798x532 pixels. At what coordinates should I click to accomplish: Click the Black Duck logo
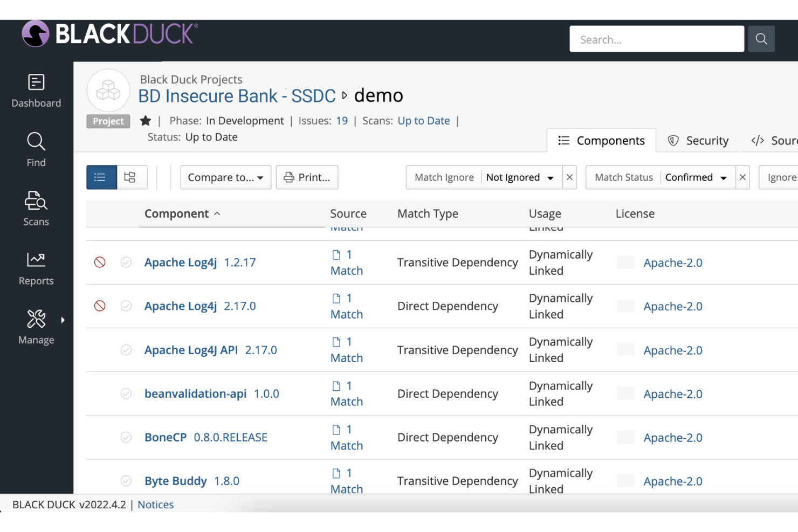tap(110, 34)
